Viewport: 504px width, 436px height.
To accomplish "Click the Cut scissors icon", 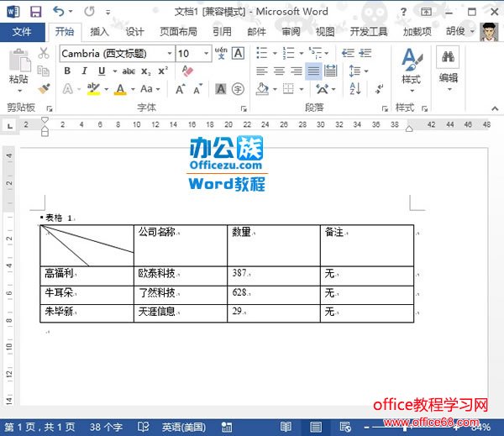I will (x=44, y=53).
